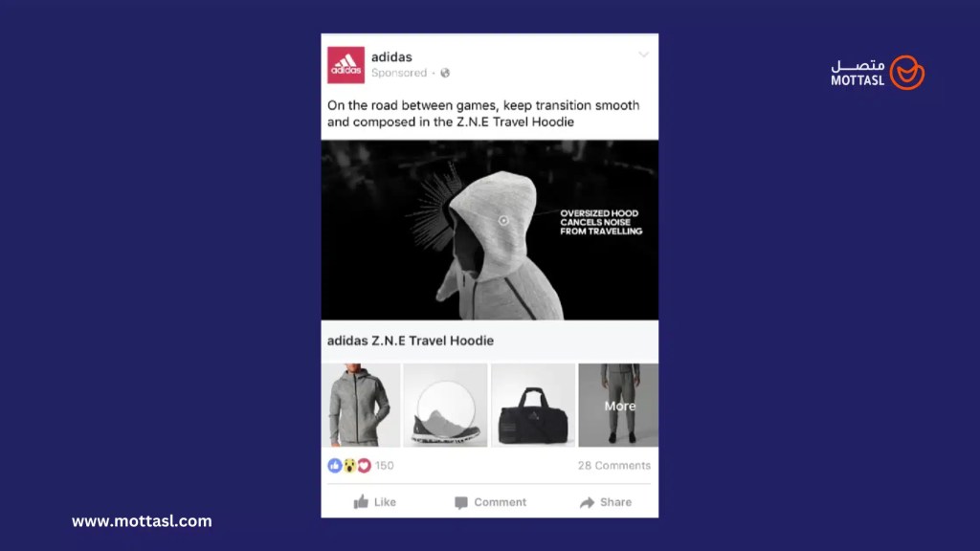
Task: Open the 150 reactions count
Action: point(385,466)
